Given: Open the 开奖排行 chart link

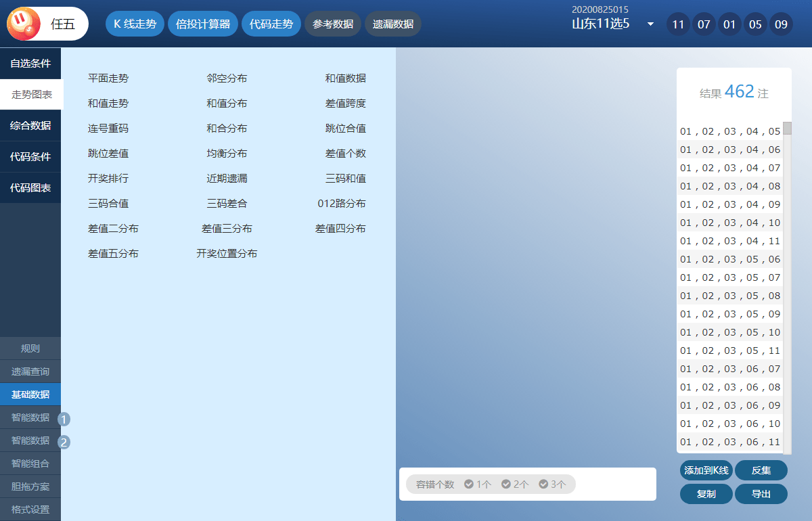Looking at the screenshot, I should tap(108, 179).
